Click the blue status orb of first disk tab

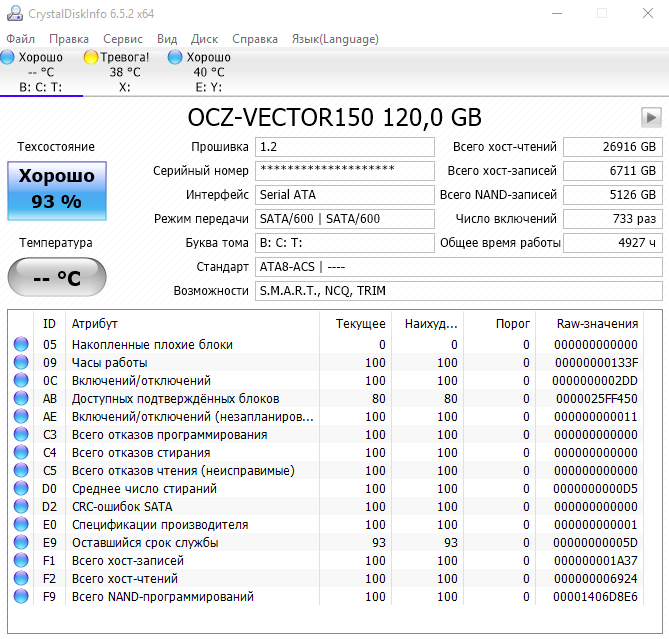click(x=7, y=57)
